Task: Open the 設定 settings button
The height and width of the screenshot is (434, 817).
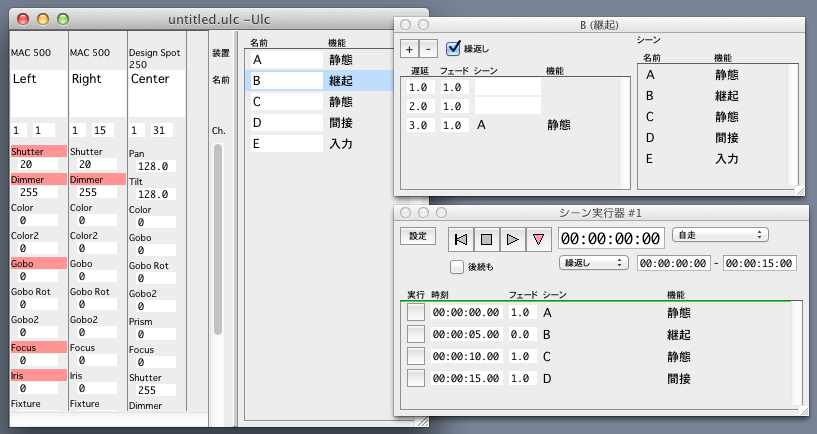Action: click(x=418, y=236)
